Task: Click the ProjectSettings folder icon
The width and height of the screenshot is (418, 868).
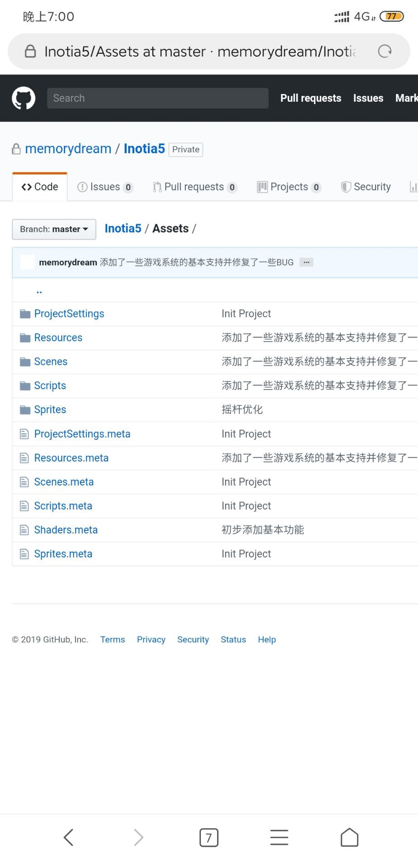Action: (25, 314)
